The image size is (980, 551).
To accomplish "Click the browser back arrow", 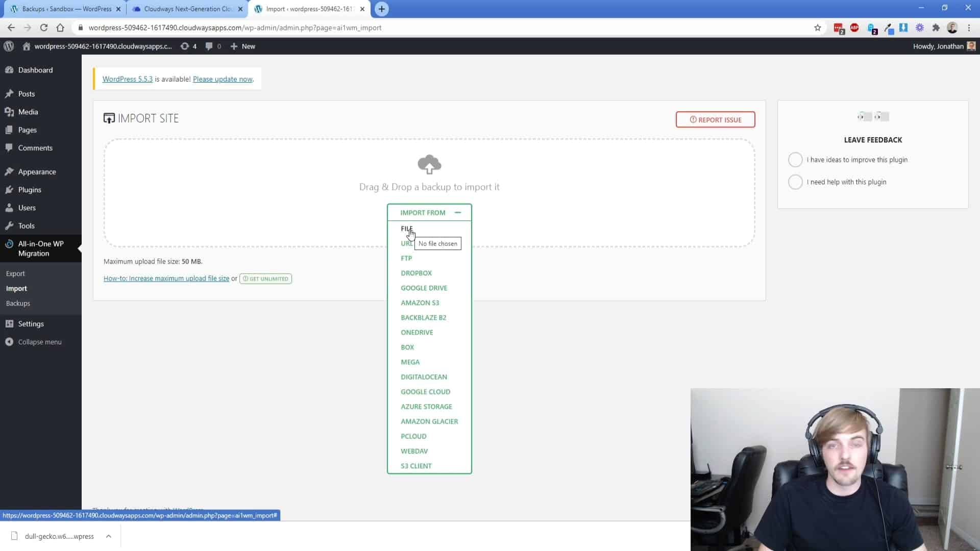I will pos(11,28).
